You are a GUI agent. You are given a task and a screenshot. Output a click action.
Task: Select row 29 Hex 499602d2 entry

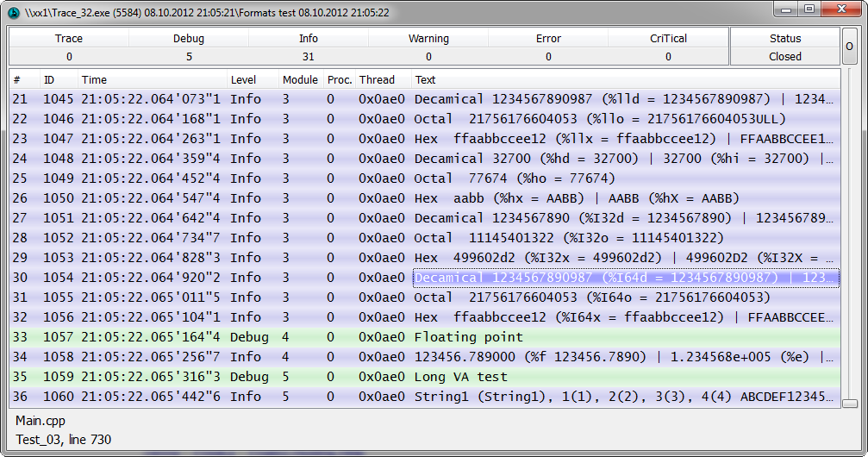(425, 258)
